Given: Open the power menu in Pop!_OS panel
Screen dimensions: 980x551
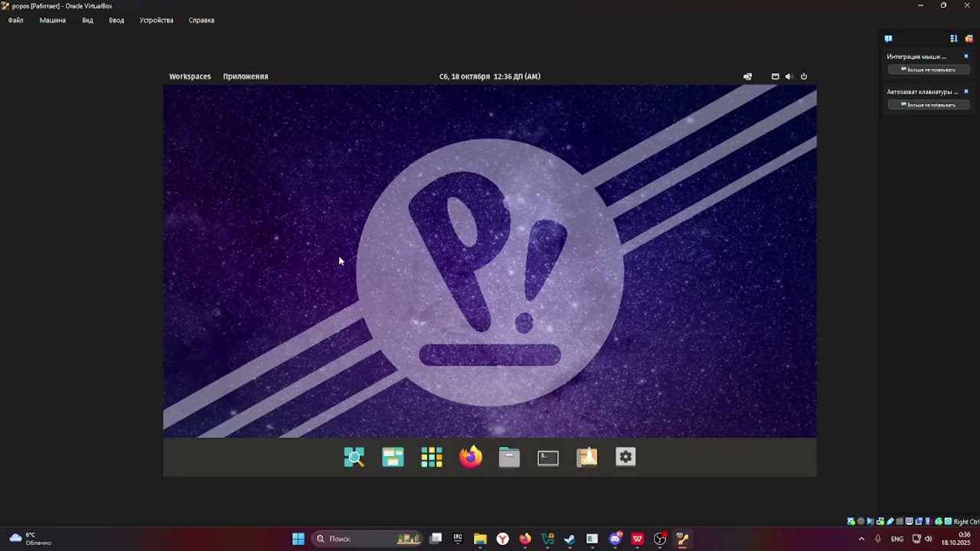Looking at the screenshot, I should pos(804,77).
